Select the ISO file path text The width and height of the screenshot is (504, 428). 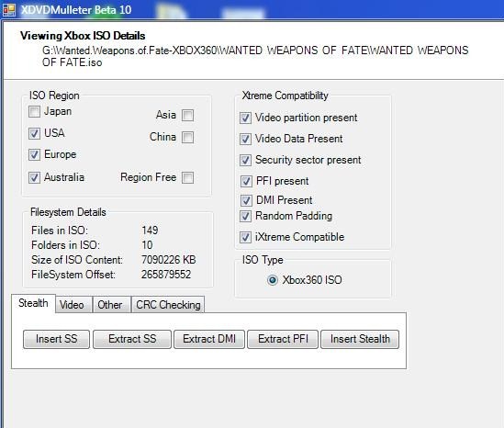tap(255, 56)
